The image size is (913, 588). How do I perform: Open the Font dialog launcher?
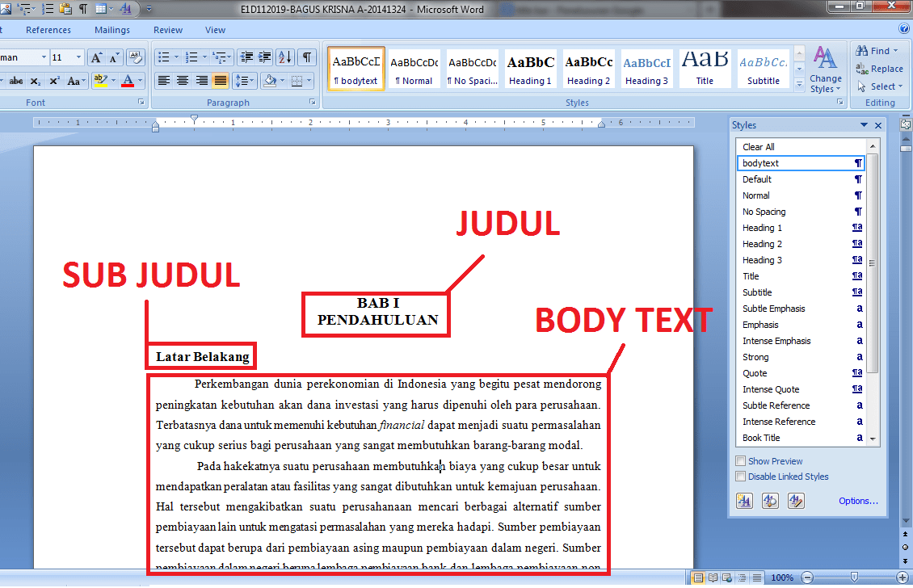(141, 102)
